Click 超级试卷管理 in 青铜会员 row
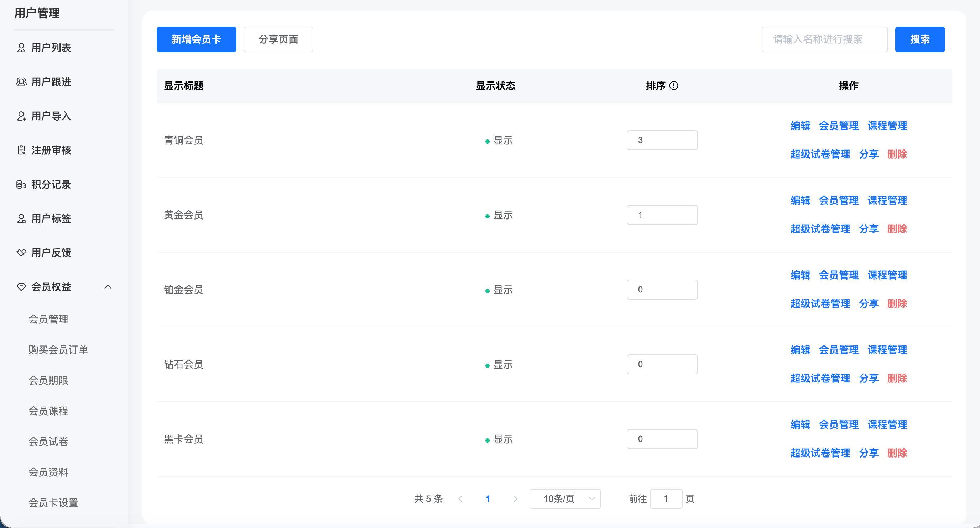Screen dimensions: 980x528 (x=820, y=154)
